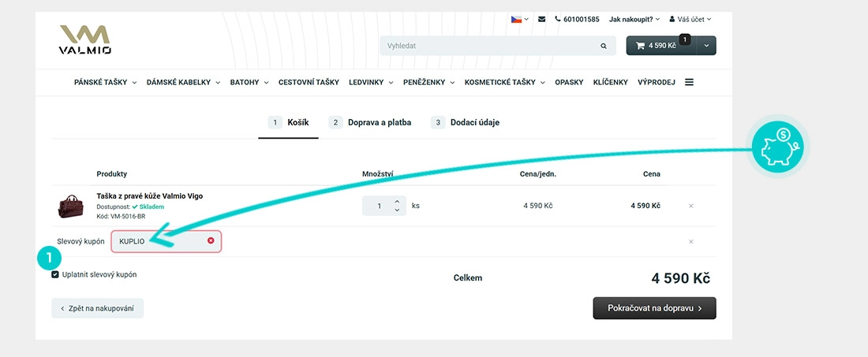The height and width of the screenshot is (357, 868).
Task: Click the Celkem total 4 590 Kč
Action: tap(680, 278)
